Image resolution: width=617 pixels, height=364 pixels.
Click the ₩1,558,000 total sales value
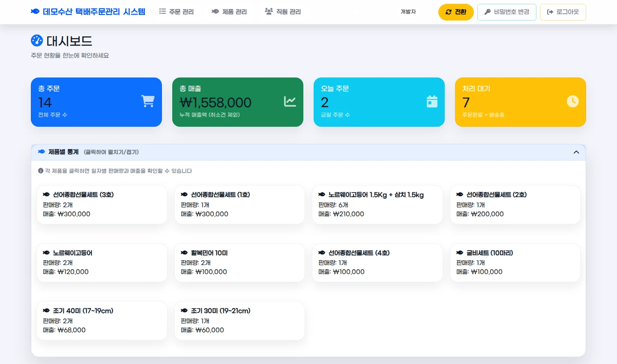click(216, 102)
